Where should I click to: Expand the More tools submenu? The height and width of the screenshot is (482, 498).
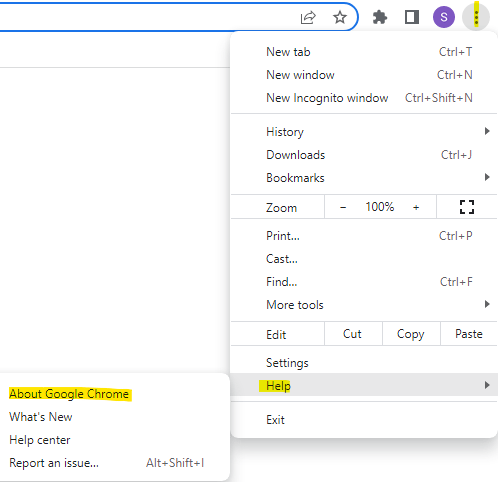364,305
